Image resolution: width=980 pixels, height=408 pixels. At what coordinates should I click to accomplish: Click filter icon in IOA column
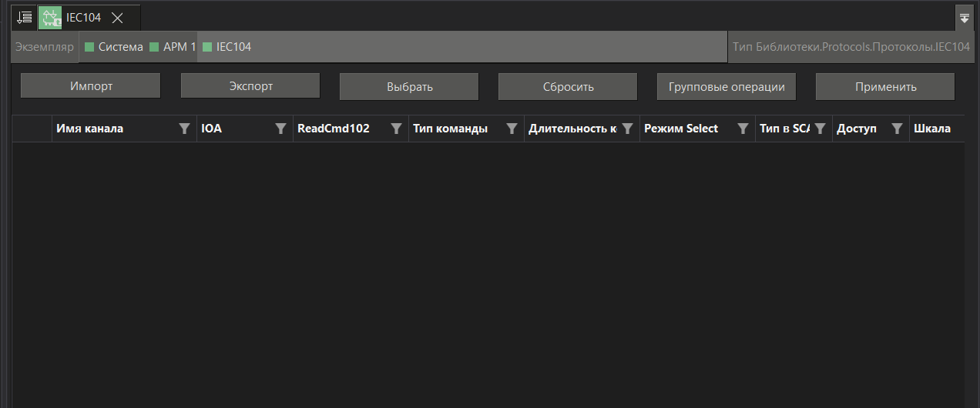(x=280, y=129)
